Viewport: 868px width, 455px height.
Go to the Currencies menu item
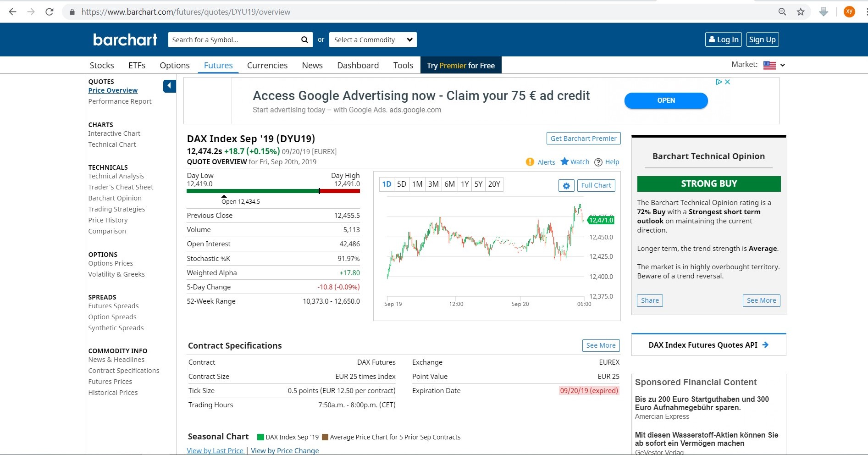coord(267,66)
